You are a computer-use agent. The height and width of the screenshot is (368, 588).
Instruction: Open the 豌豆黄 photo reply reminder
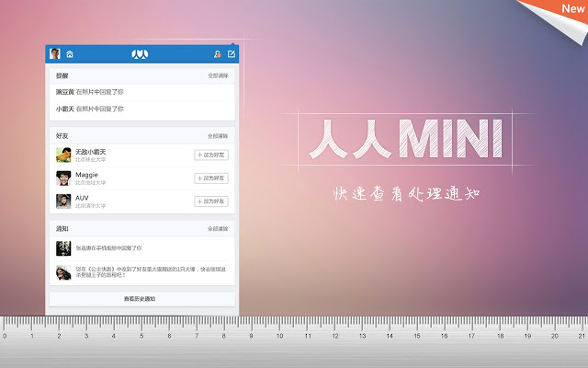[x=142, y=92]
